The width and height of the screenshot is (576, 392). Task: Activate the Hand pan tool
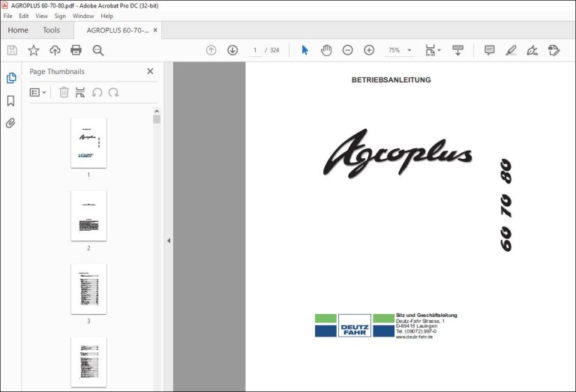point(326,50)
